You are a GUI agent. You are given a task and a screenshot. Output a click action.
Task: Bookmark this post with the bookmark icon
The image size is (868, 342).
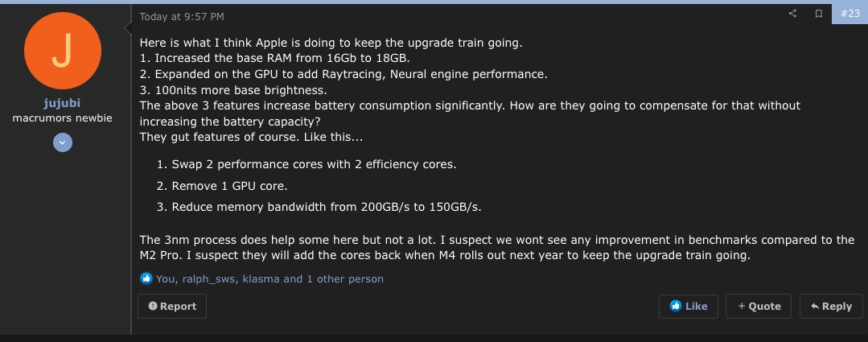pyautogui.click(x=818, y=14)
